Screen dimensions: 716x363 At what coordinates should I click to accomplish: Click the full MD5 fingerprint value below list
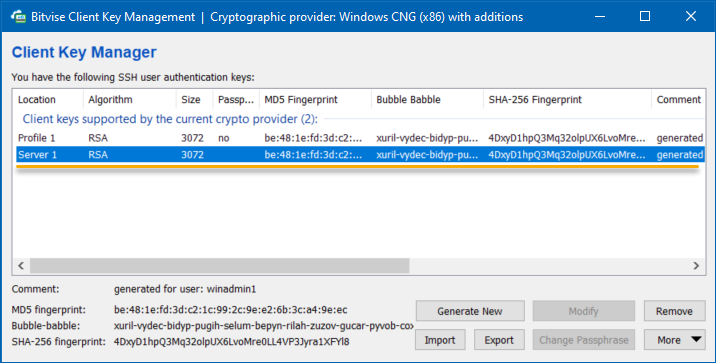click(231, 310)
